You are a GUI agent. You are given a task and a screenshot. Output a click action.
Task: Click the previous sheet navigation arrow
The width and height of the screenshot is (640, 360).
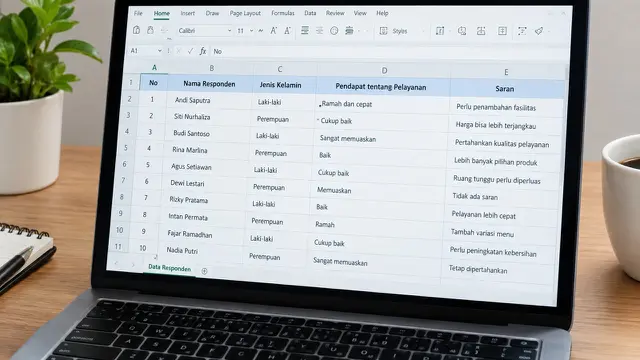(116, 264)
